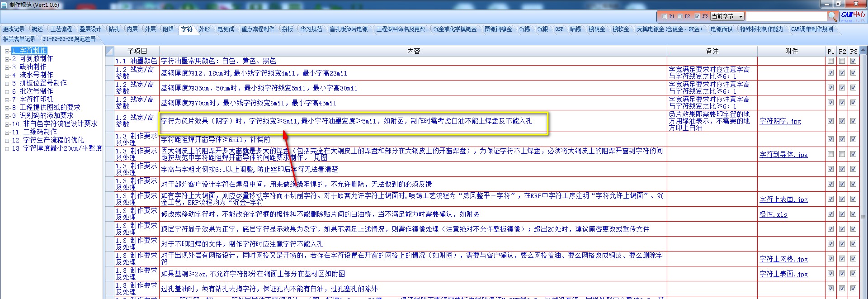Open the 钻孔 tab

(114, 29)
